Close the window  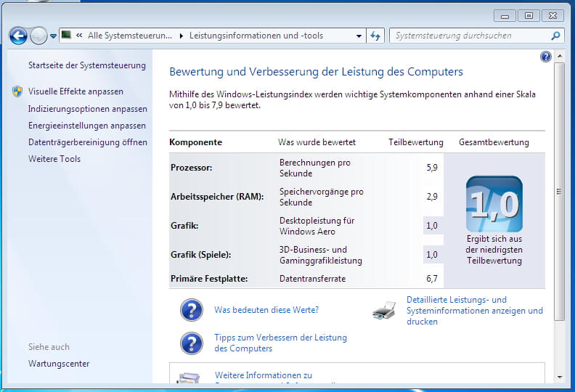click(x=553, y=16)
